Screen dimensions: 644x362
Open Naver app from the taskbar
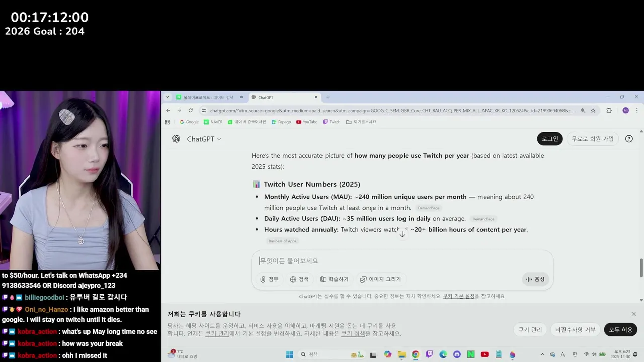[471, 354]
